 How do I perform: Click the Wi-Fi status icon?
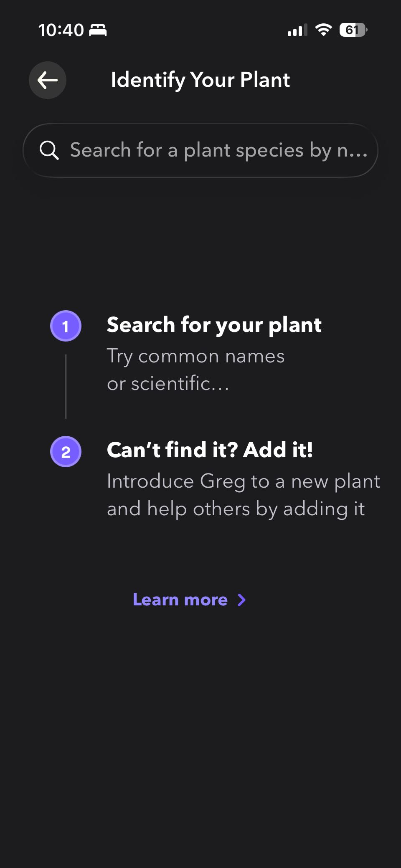323,30
